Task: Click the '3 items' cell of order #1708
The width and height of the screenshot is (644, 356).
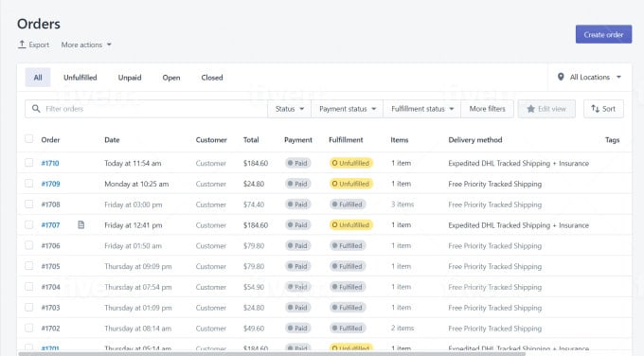Action: click(402, 205)
